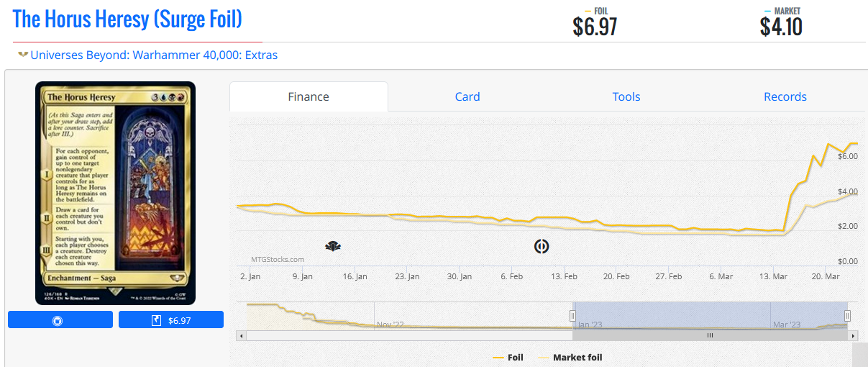
Task: Open the Records tab
Action: tap(785, 96)
